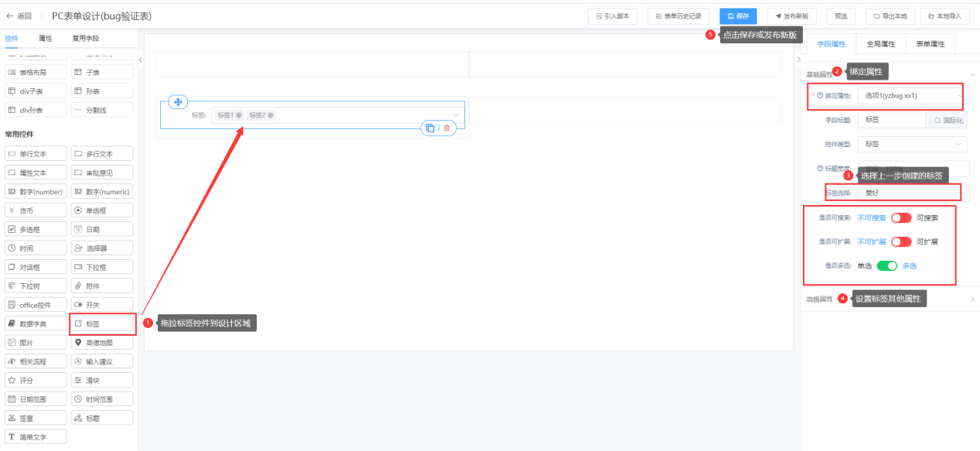The image size is (980, 451).
Task: Choose the 数字(numeric) control
Action: click(x=102, y=191)
